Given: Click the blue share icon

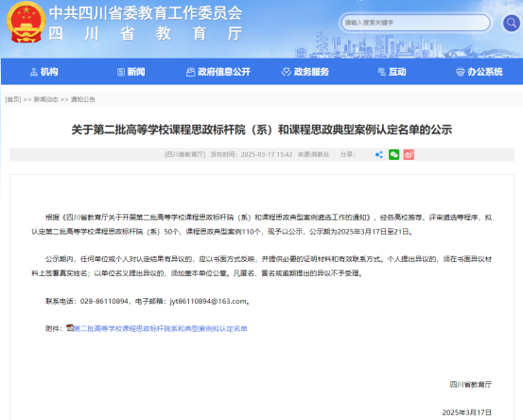Looking at the screenshot, I should point(379,154).
